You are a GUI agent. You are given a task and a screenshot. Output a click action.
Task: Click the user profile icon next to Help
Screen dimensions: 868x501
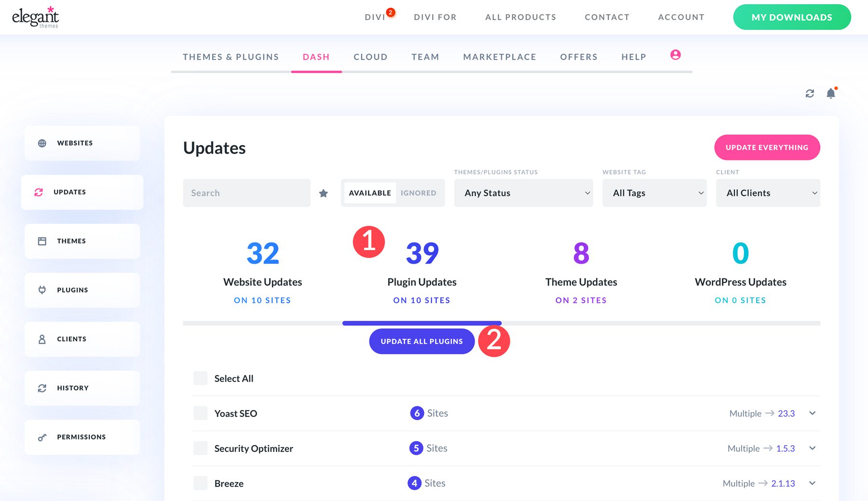pos(675,55)
